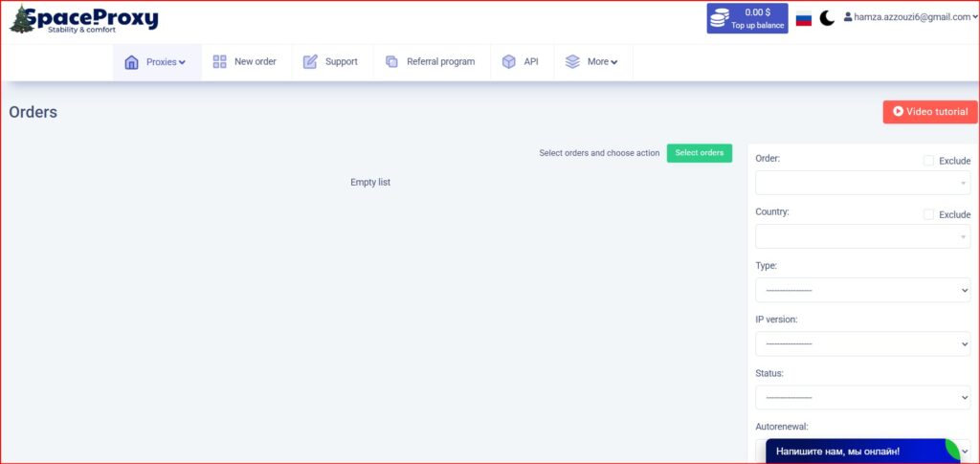Click the SpaceProxy logo

coord(83,19)
